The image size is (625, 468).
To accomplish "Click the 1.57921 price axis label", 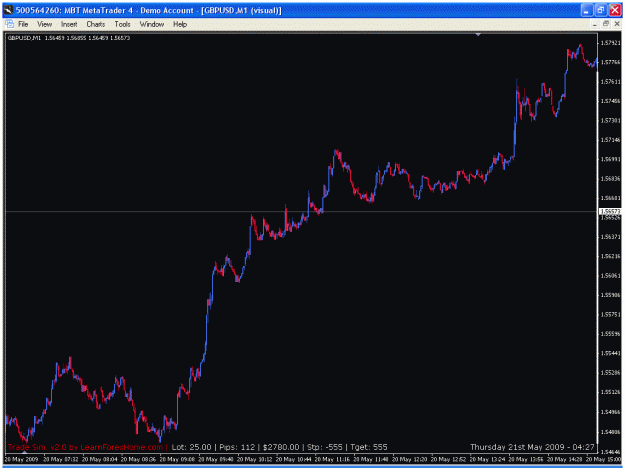I will pyautogui.click(x=611, y=43).
